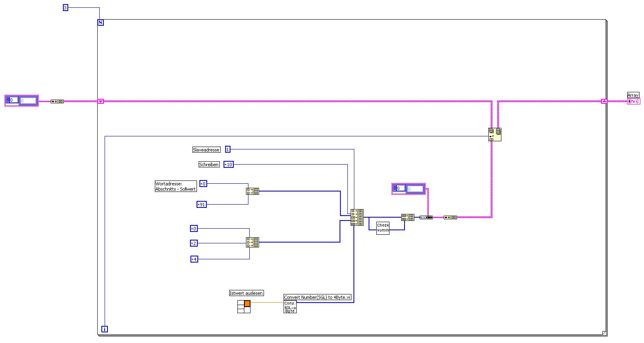Click the left shift register on the loop border

(101, 101)
